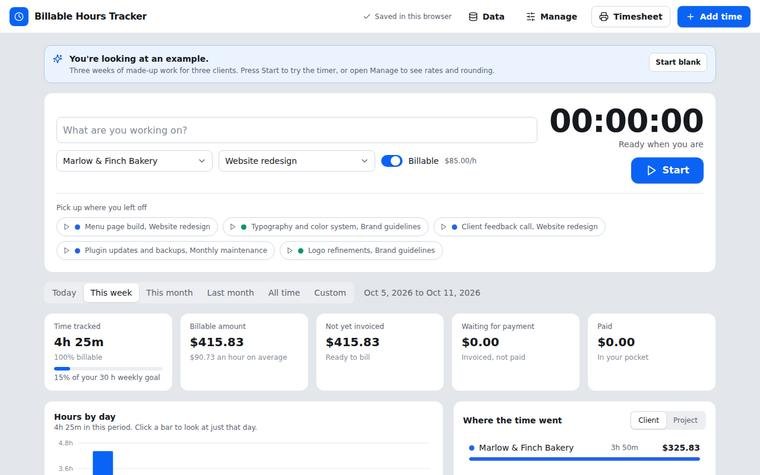Click the play icon on Logo refinements chip
The width and height of the screenshot is (760, 475).
pos(289,251)
